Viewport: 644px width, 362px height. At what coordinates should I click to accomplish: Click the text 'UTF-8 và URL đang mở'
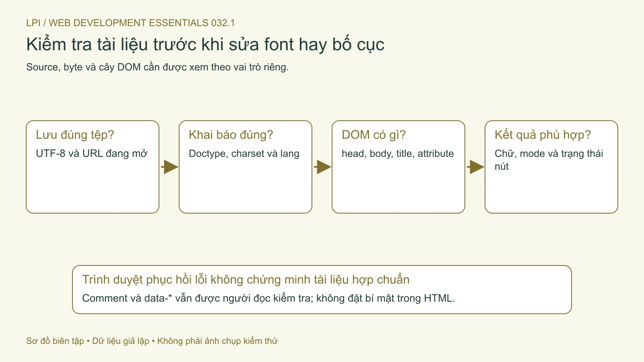pos(92,154)
